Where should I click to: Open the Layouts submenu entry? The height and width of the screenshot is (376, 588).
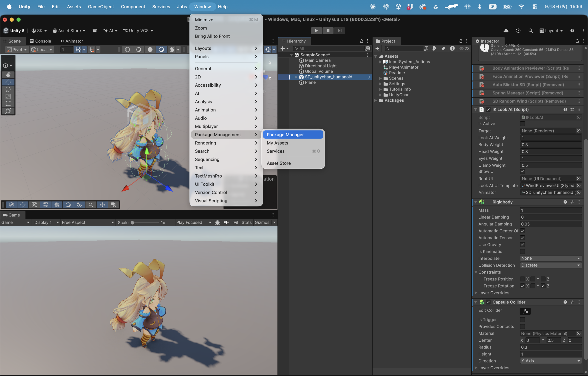click(226, 48)
